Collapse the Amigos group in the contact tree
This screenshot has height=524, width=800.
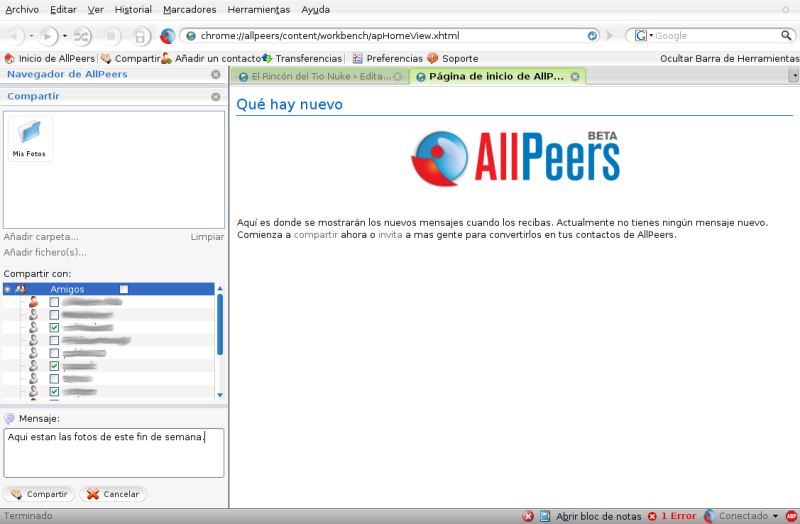tap(7, 289)
